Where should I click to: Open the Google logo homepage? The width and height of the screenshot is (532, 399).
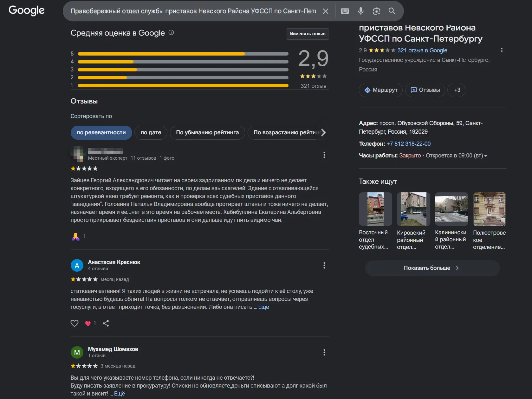tap(27, 10)
